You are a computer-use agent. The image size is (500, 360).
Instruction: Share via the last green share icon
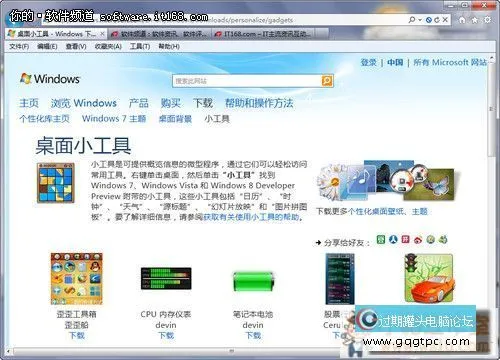click(443, 239)
